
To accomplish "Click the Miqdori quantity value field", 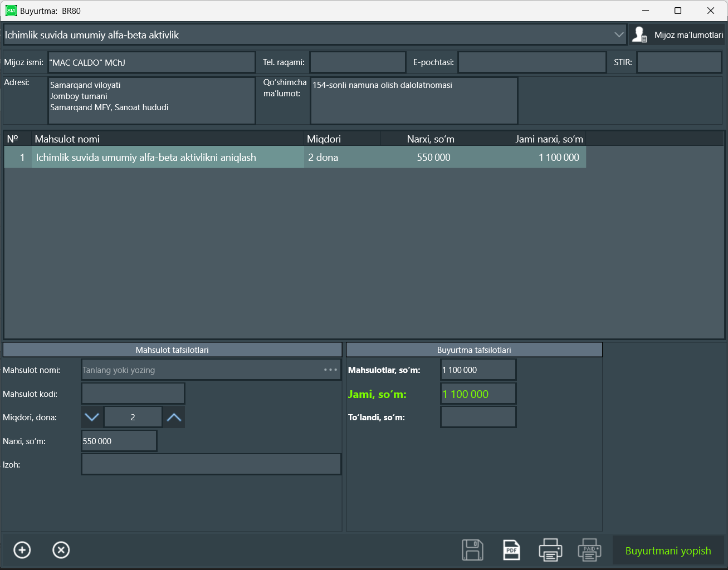I will pos(133,417).
